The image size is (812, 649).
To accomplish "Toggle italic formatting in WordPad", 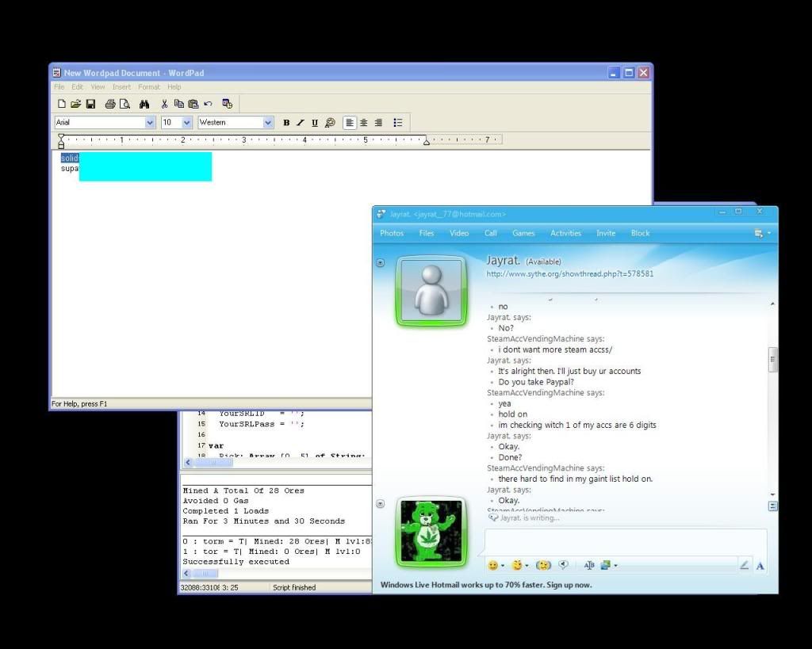I will tap(301, 123).
